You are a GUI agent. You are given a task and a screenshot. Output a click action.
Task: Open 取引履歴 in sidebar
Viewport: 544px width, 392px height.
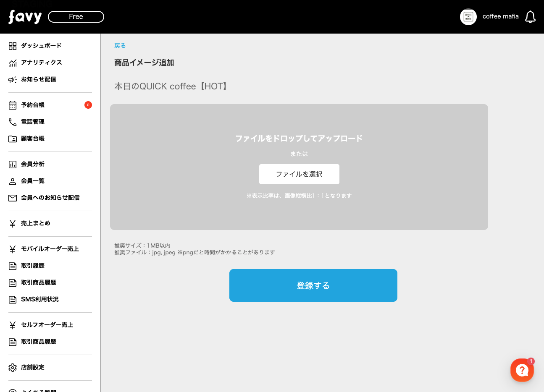[33, 266]
